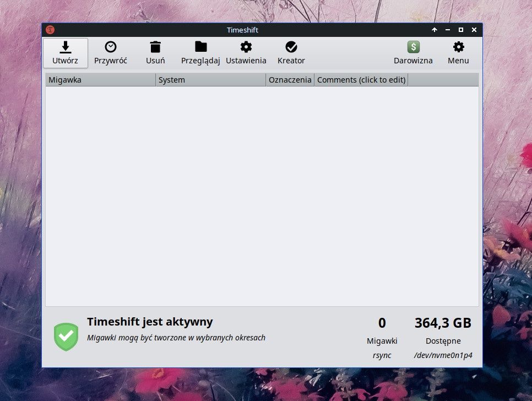Click the "Migawki" label under the count
Screen dimensions: 532x401
pyautogui.click(x=382, y=341)
